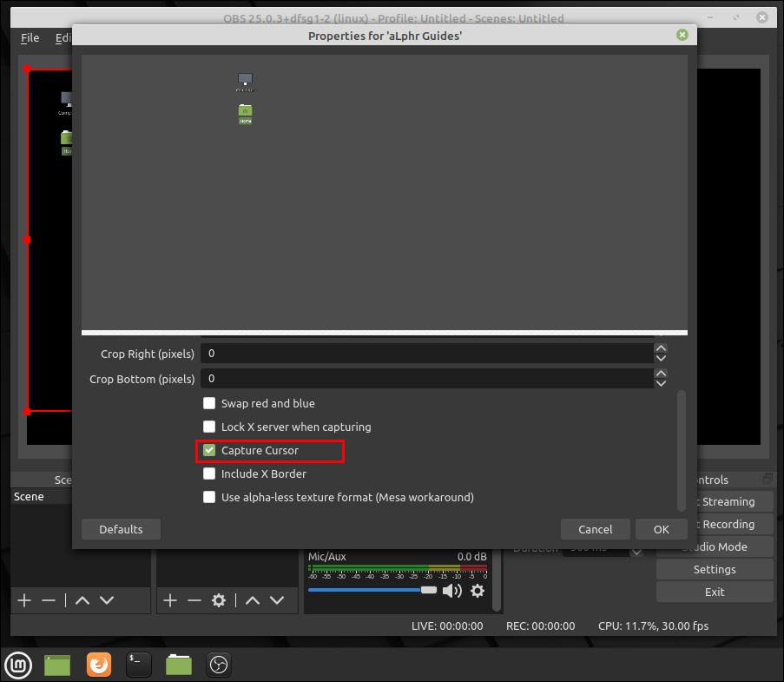The image size is (784, 682).
Task: Open the Linux Mint start menu
Action: pyautogui.click(x=18, y=665)
